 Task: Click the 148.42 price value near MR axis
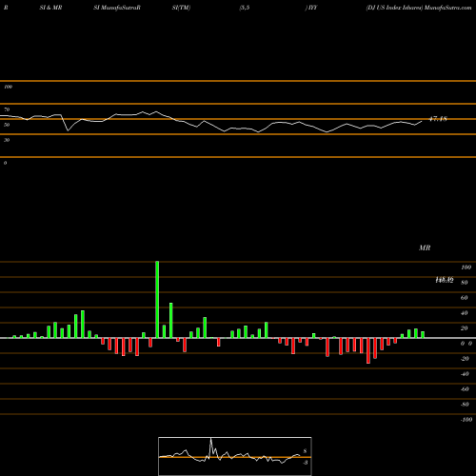pyautogui.click(x=445, y=280)
